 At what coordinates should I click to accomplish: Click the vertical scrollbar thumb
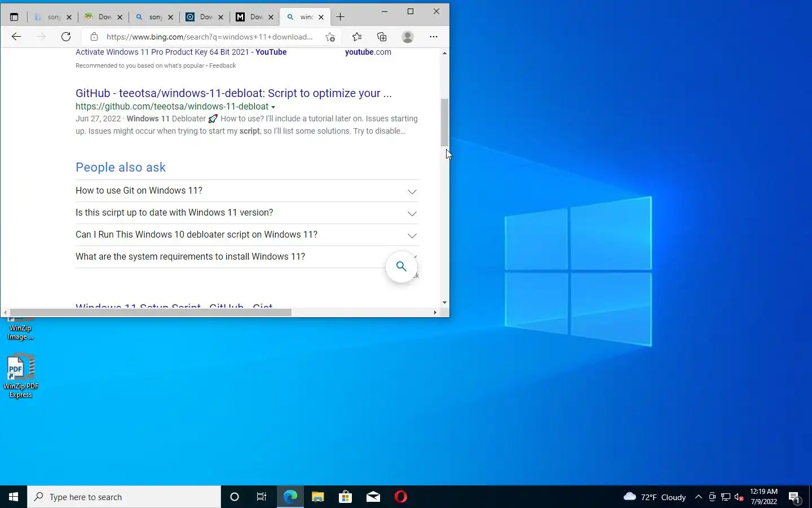click(x=444, y=122)
